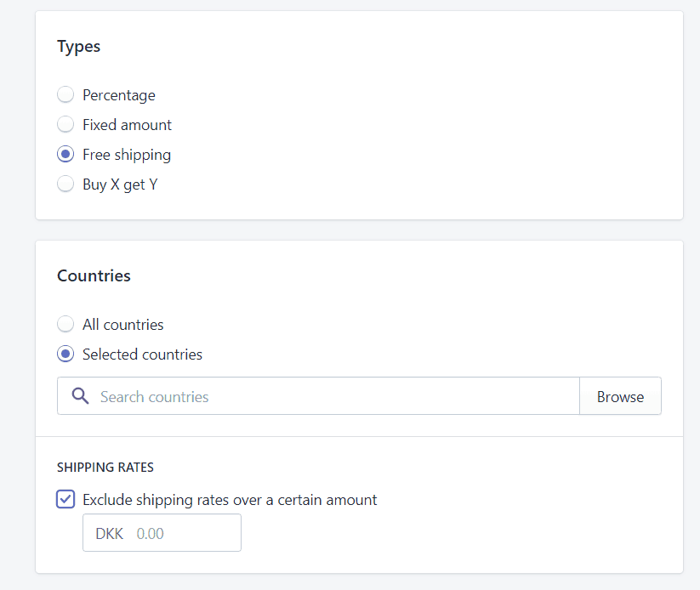Click the Fixed amount label text
Image resolution: width=700 pixels, height=590 pixels.
click(x=128, y=125)
